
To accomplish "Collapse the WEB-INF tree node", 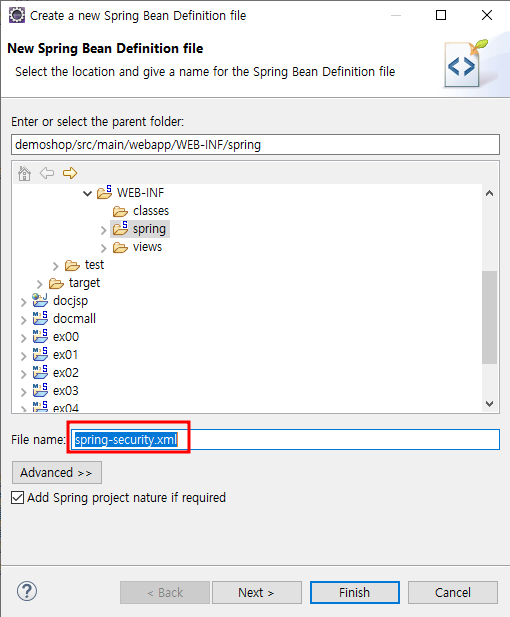I will coord(87,193).
